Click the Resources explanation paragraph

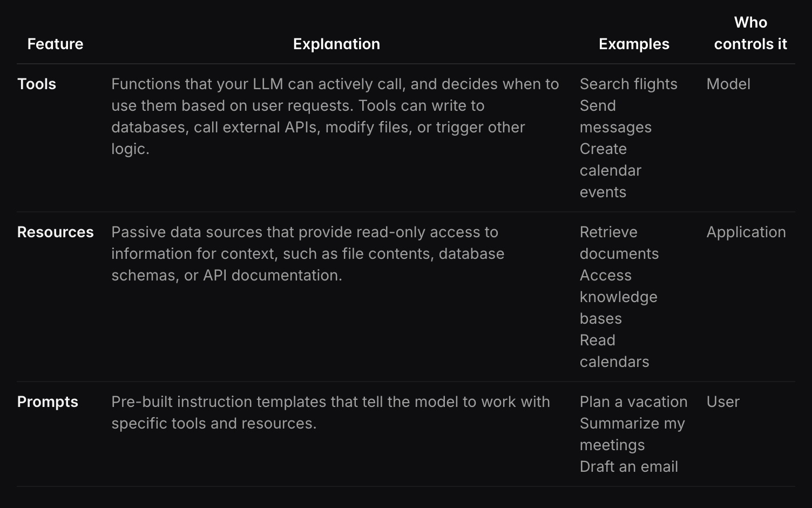coord(308,253)
